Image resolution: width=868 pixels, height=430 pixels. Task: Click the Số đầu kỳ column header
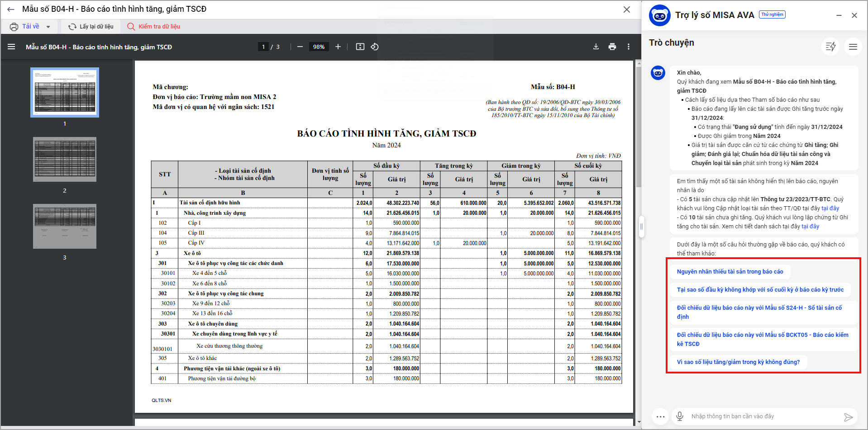(386, 166)
